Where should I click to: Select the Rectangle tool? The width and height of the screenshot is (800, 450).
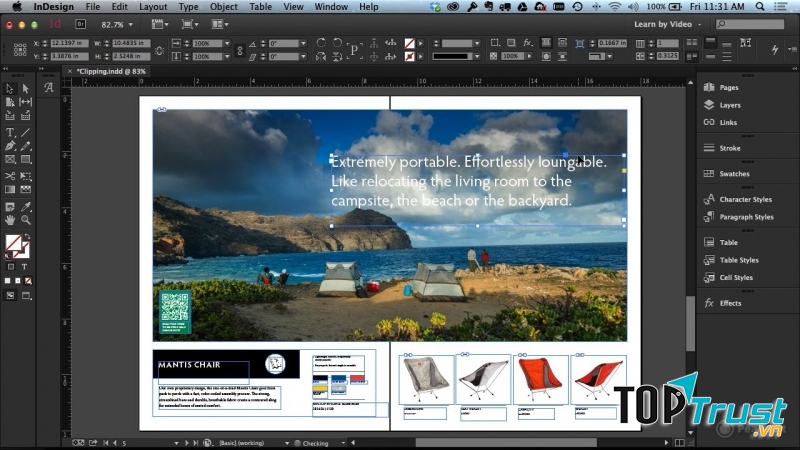point(26,160)
